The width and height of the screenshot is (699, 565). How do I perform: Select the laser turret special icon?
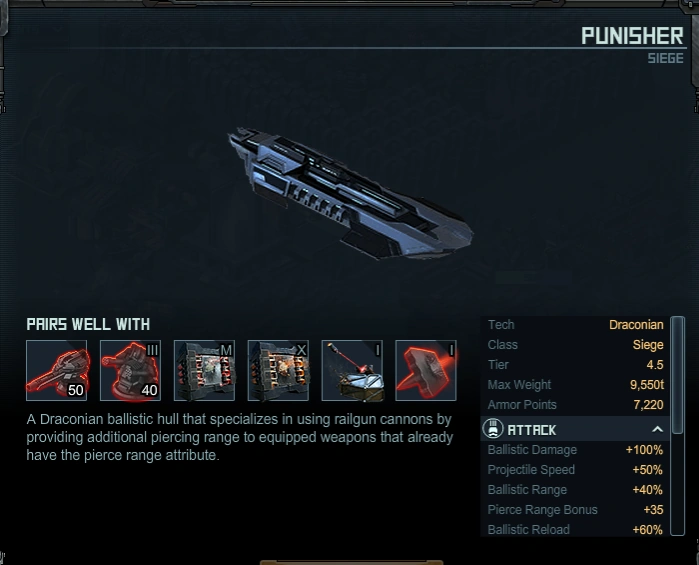click(352, 370)
